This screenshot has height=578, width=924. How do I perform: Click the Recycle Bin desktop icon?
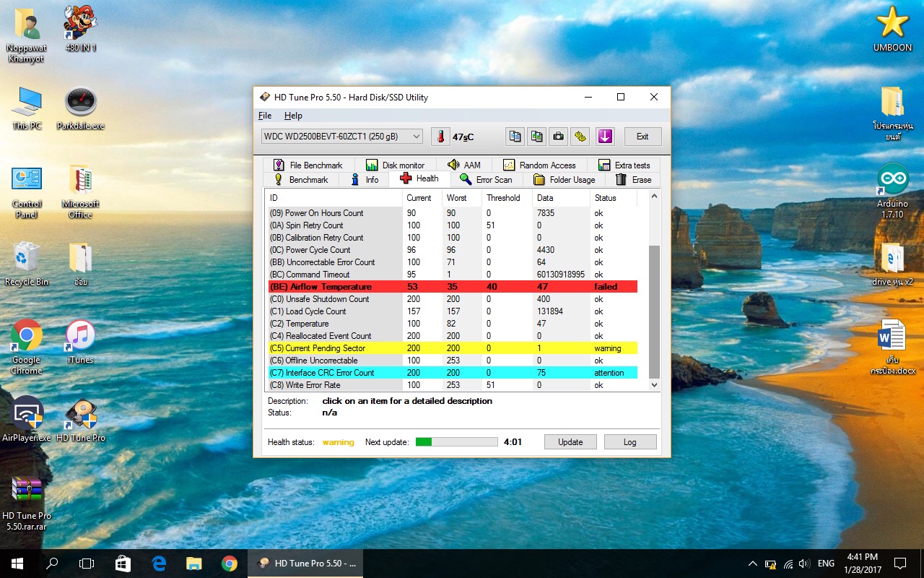pos(27,263)
